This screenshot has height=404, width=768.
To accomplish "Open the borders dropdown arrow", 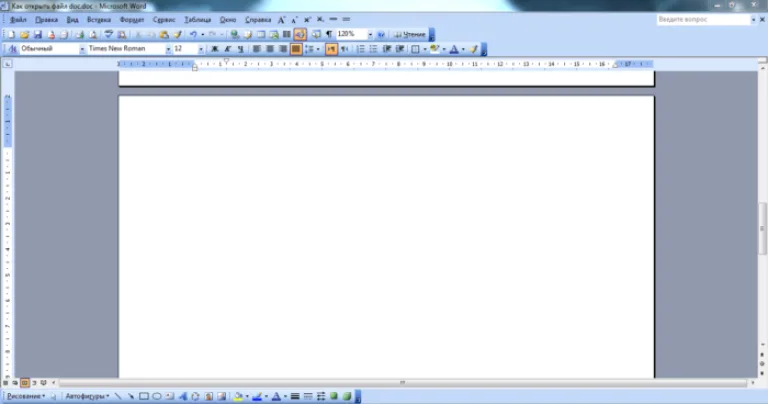I will [x=425, y=49].
